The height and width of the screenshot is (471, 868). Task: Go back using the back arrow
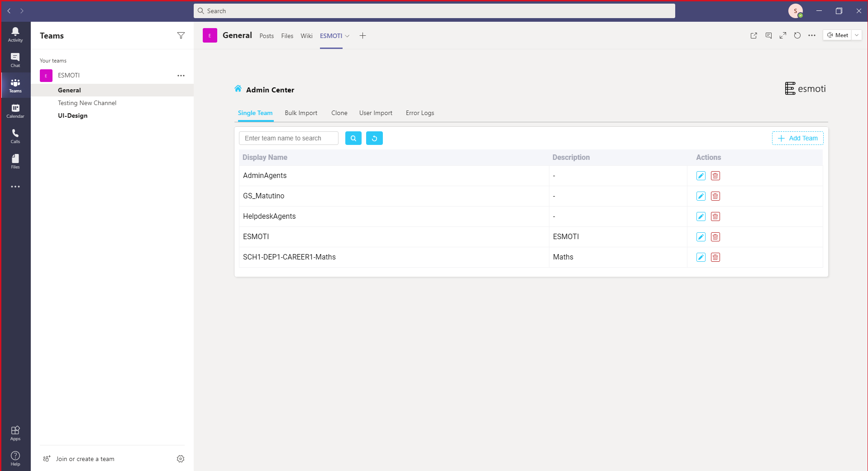(x=9, y=11)
